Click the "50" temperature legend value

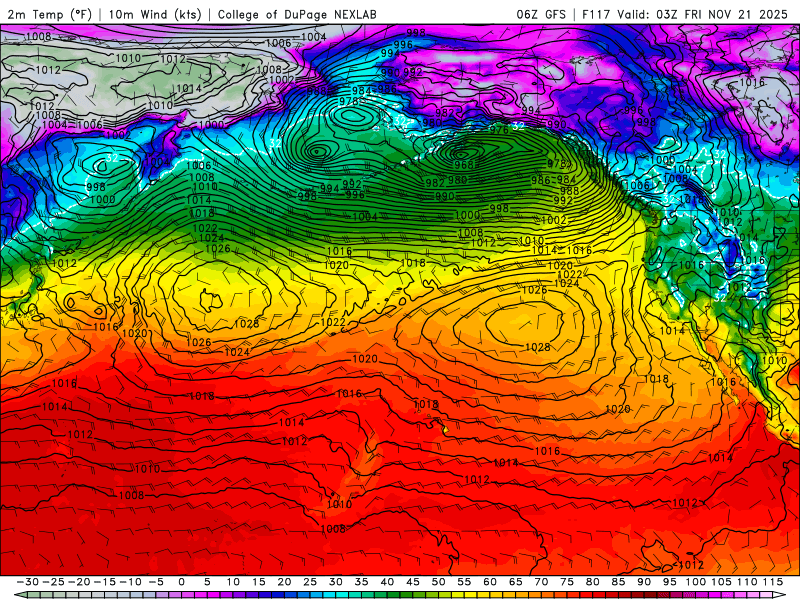438,582
